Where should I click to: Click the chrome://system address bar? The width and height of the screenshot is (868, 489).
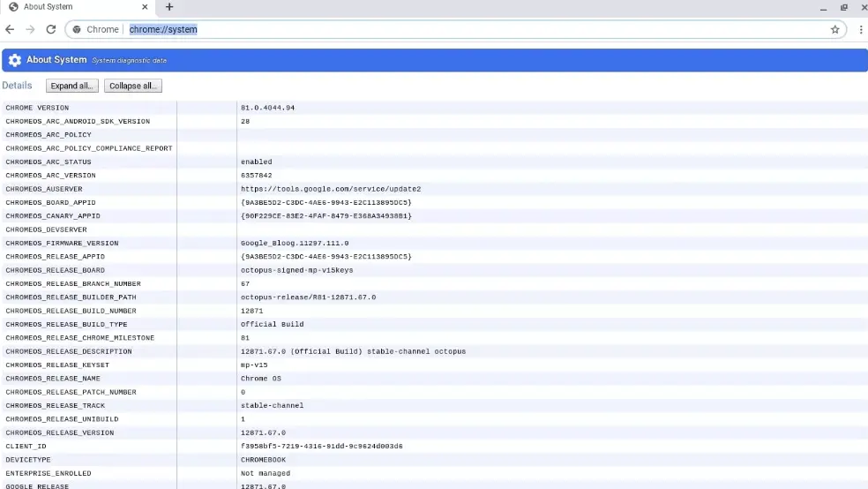(x=454, y=29)
